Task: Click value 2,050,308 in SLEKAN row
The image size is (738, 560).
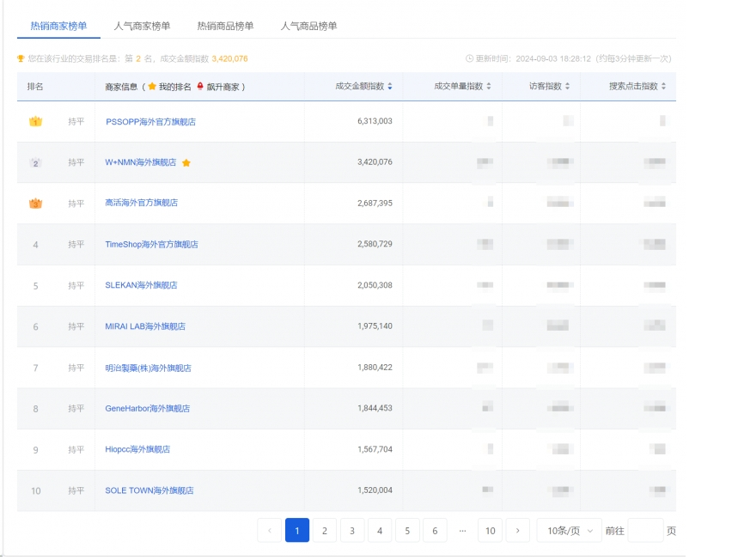Action: (x=375, y=285)
